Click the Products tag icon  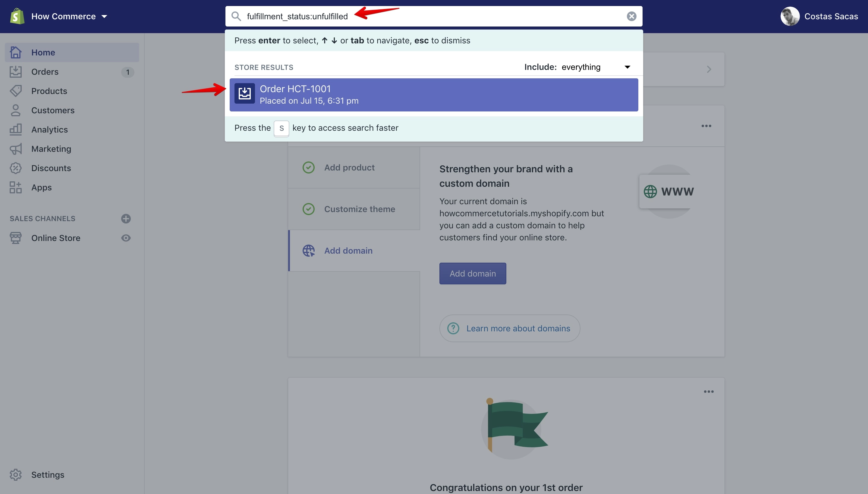pos(16,91)
